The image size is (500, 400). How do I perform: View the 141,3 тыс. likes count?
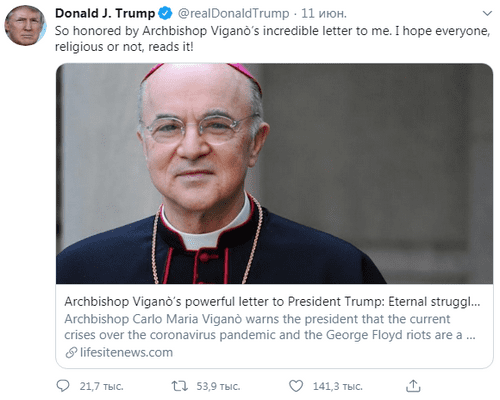tap(337, 386)
